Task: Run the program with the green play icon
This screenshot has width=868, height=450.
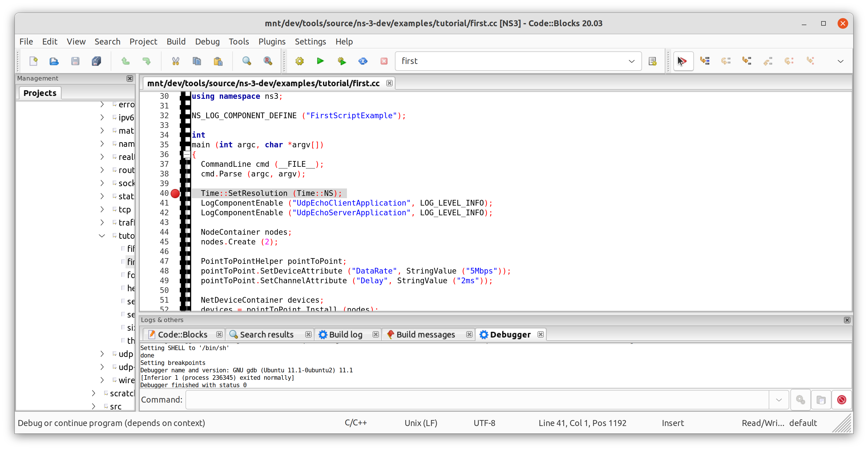Action: [320, 61]
